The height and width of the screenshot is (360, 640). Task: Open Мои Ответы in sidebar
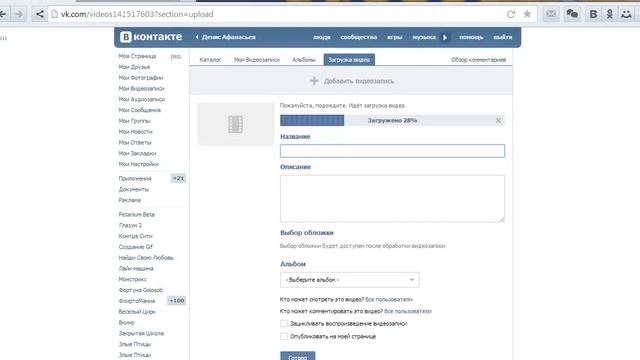point(135,142)
